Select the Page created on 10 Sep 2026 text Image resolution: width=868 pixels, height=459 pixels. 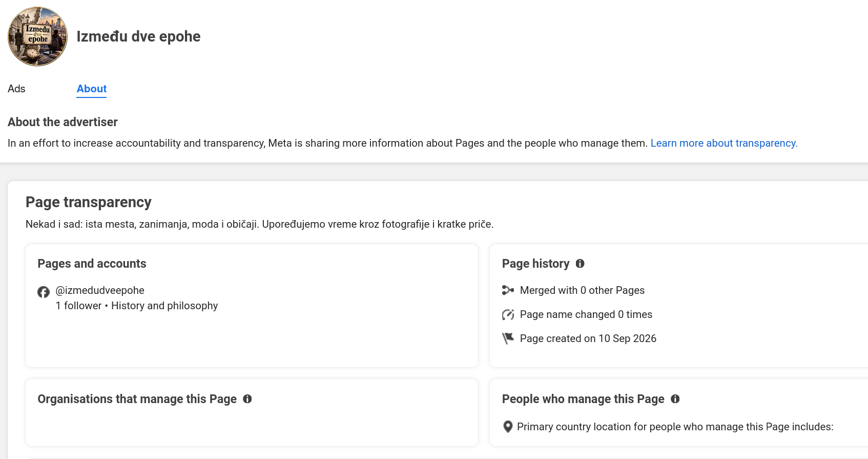click(588, 338)
